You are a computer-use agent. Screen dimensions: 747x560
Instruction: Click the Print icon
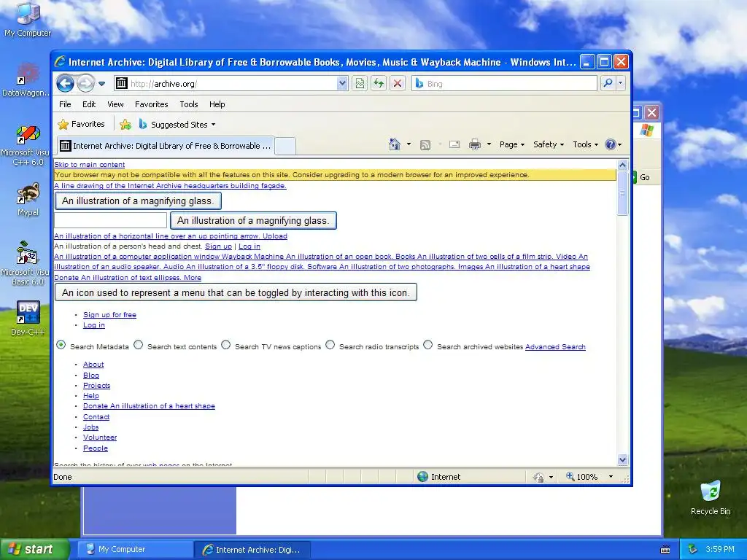coord(475,144)
